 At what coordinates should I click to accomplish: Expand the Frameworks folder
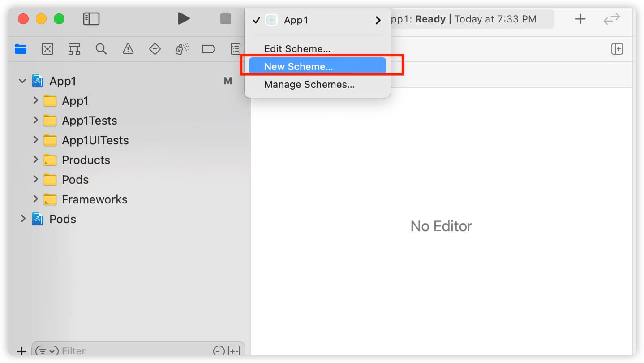36,199
